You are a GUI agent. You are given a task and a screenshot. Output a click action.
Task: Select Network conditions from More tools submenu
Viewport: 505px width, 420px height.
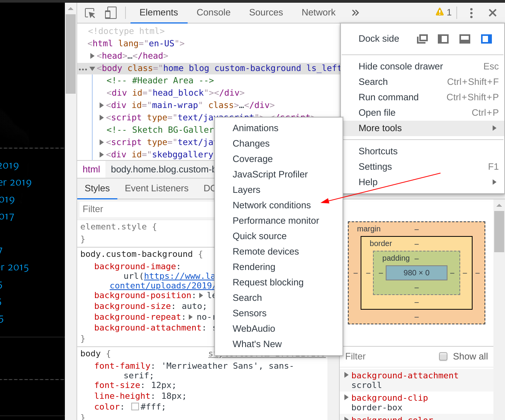pos(271,205)
